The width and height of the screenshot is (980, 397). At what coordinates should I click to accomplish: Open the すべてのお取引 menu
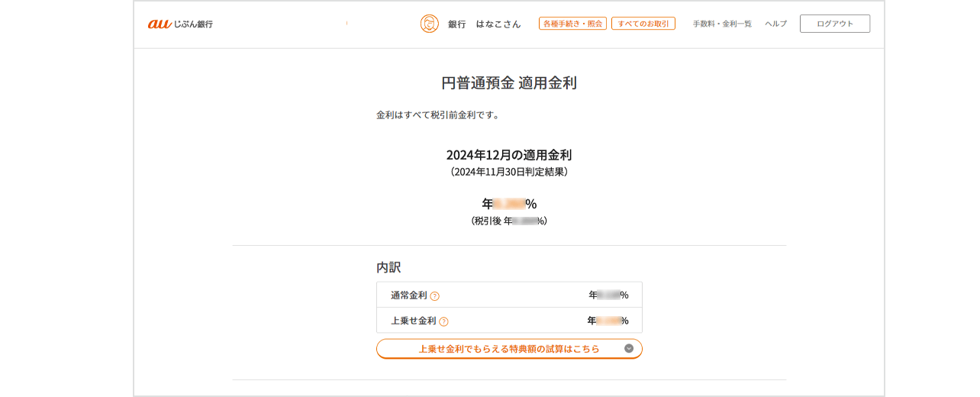[643, 24]
